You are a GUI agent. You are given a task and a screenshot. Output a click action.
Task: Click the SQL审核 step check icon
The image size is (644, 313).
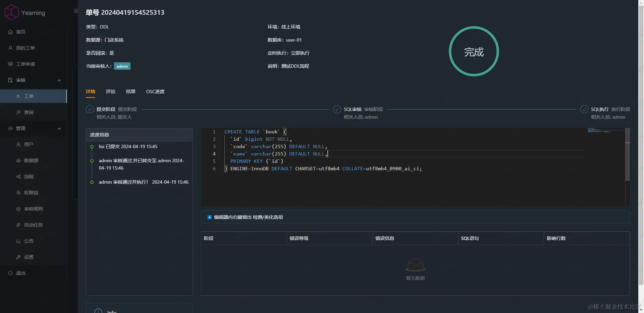click(x=337, y=109)
